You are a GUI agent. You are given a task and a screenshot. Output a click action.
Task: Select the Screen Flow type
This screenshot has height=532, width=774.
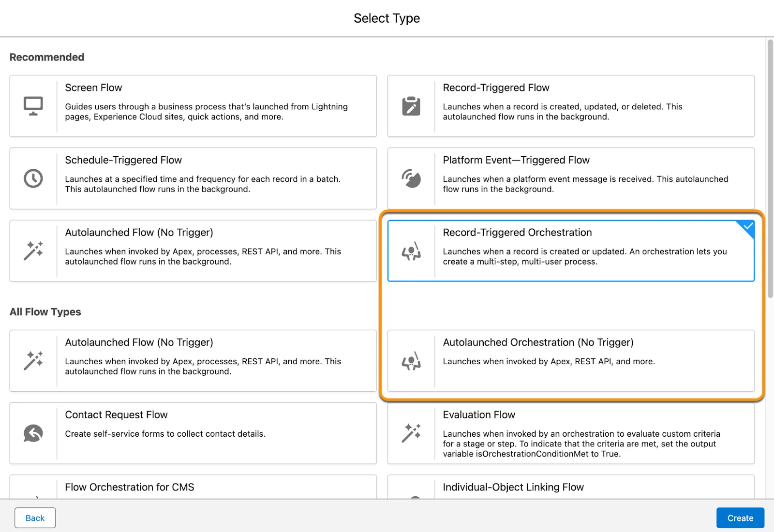click(x=193, y=106)
